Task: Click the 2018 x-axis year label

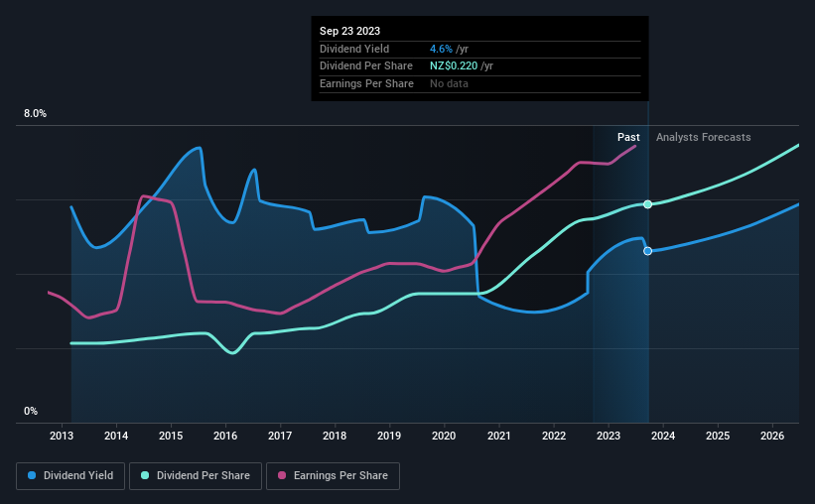Action: click(x=335, y=436)
